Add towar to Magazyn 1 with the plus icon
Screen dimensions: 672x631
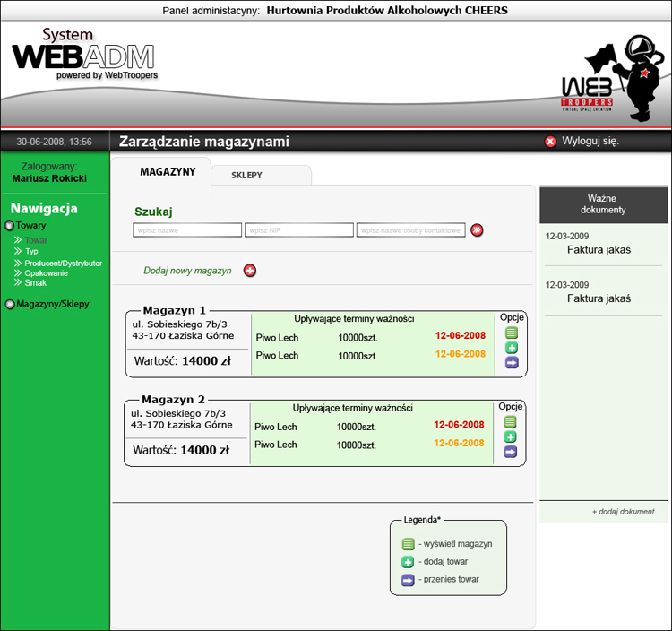click(512, 348)
